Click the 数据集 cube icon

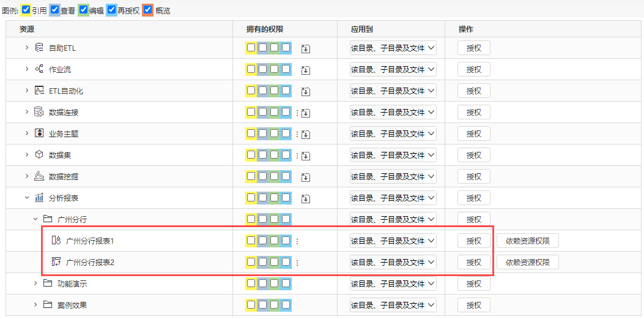[39, 155]
